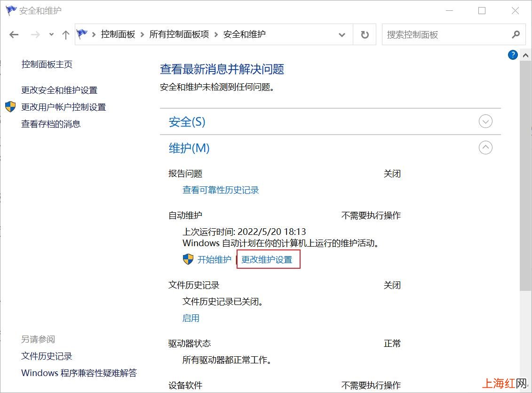
Task: Expand the chevron after 控制面板 breadcrumb
Action: pyautogui.click(x=142, y=34)
